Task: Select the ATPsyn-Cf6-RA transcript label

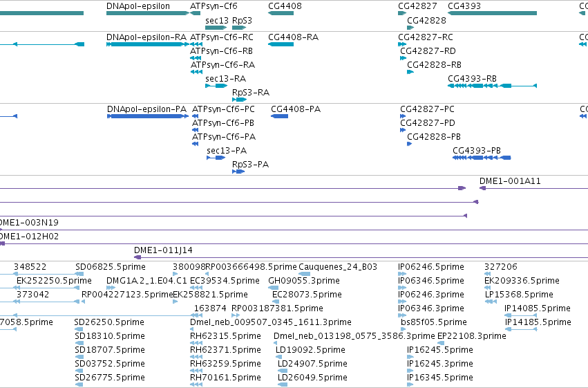Action: 222,65
